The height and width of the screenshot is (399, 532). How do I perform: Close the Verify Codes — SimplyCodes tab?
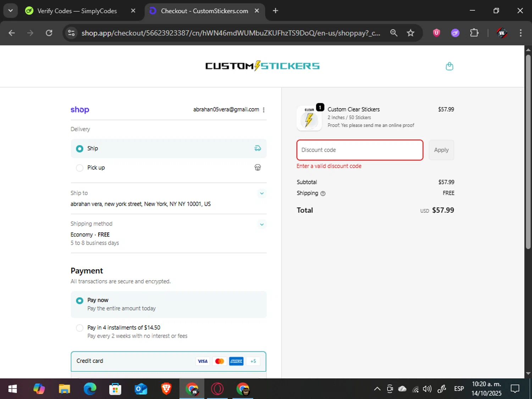coord(133,11)
